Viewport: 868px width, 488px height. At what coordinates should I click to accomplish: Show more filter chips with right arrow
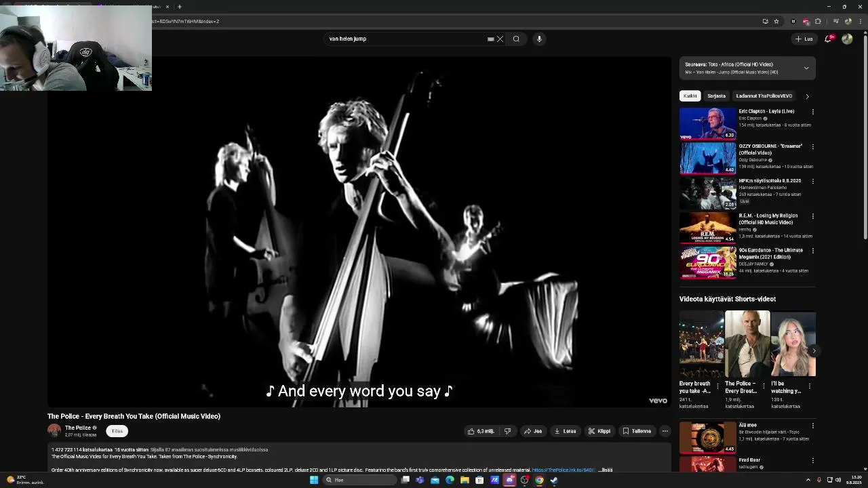click(807, 96)
